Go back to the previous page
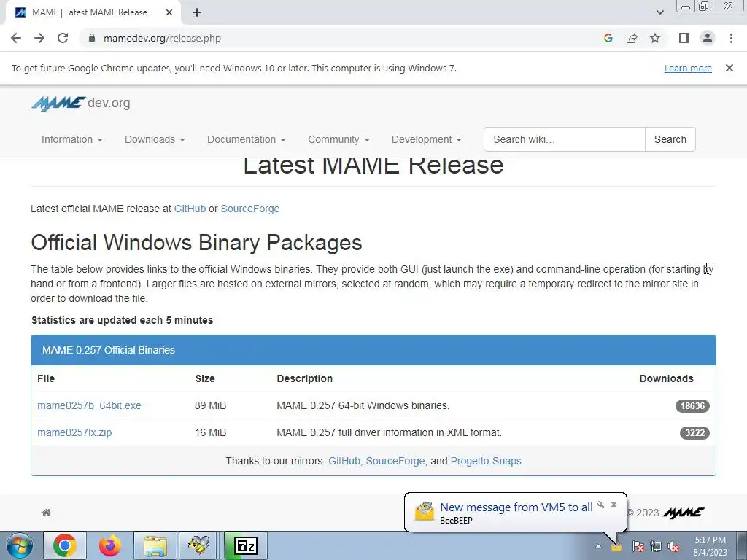 coord(16,38)
